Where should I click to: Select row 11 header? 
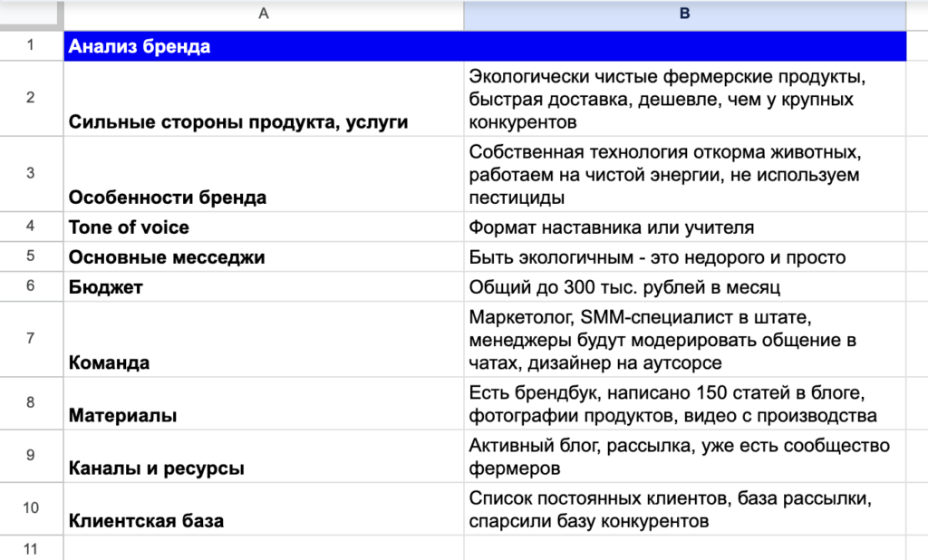tap(31, 548)
